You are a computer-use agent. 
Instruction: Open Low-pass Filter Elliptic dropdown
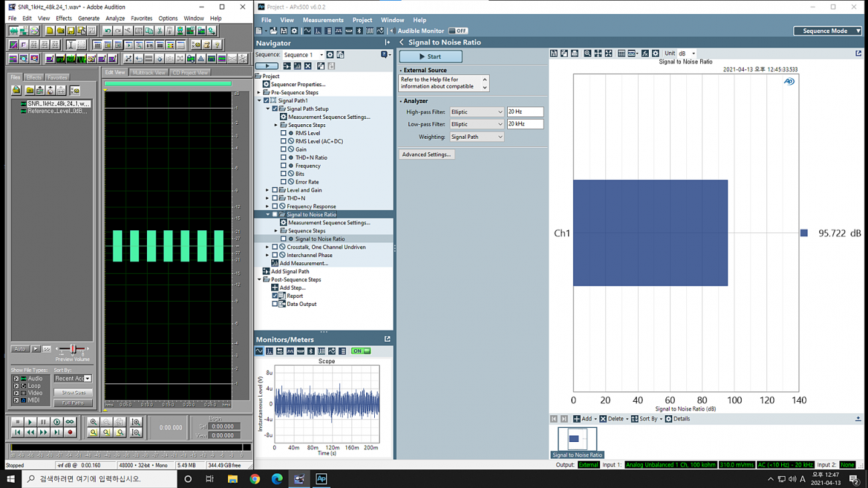point(476,124)
